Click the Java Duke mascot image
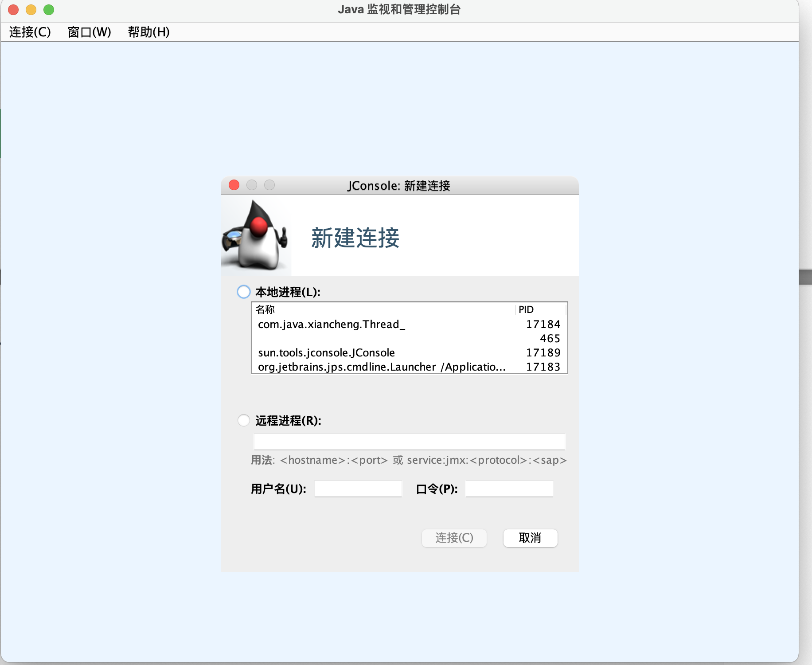812x665 pixels. click(x=255, y=235)
